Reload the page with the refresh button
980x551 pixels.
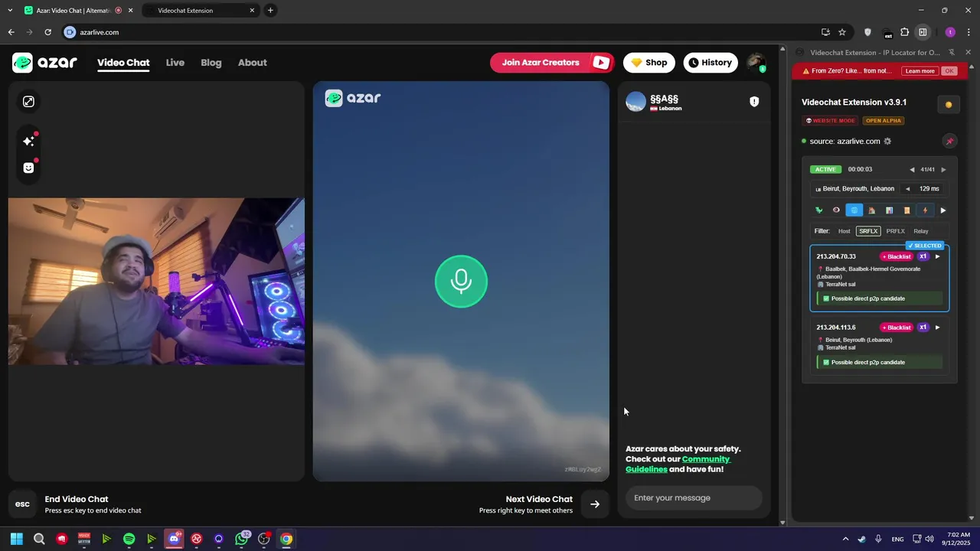click(47, 32)
